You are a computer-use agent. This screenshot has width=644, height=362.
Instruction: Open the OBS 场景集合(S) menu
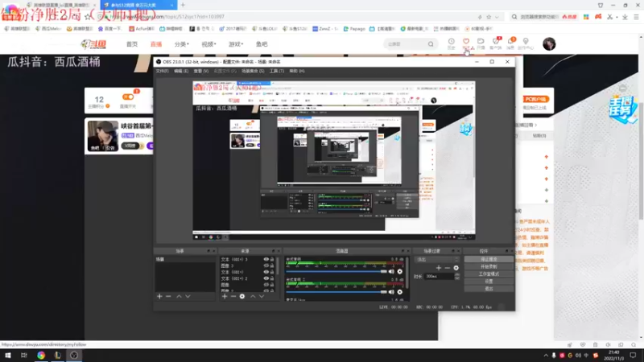253,71
